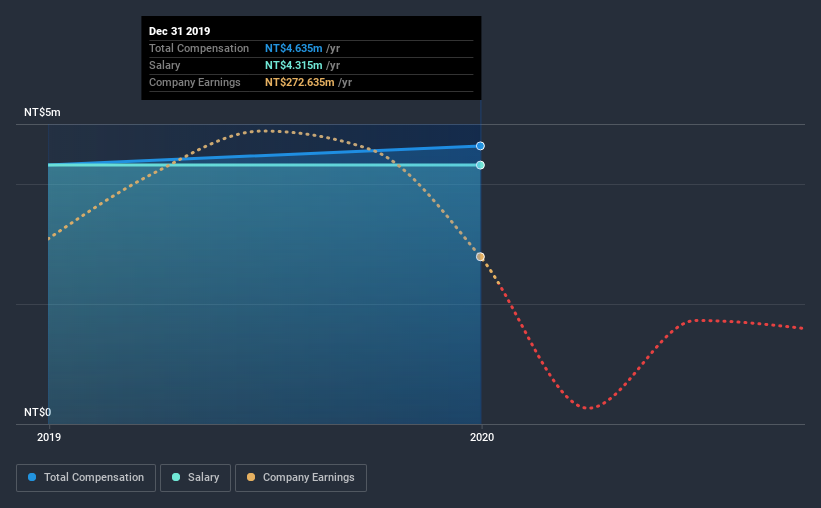Toggle the Total Compensation legend button
Image resolution: width=821 pixels, height=508 pixels.
86,478
